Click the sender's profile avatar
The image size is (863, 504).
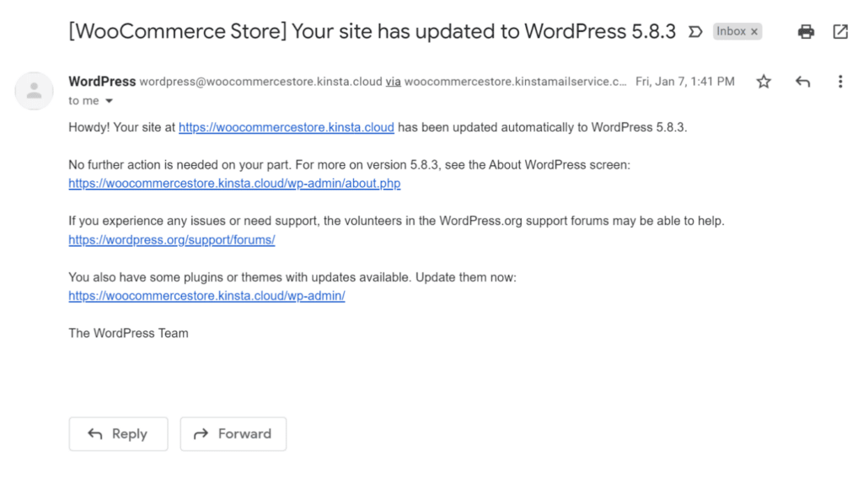point(35,91)
